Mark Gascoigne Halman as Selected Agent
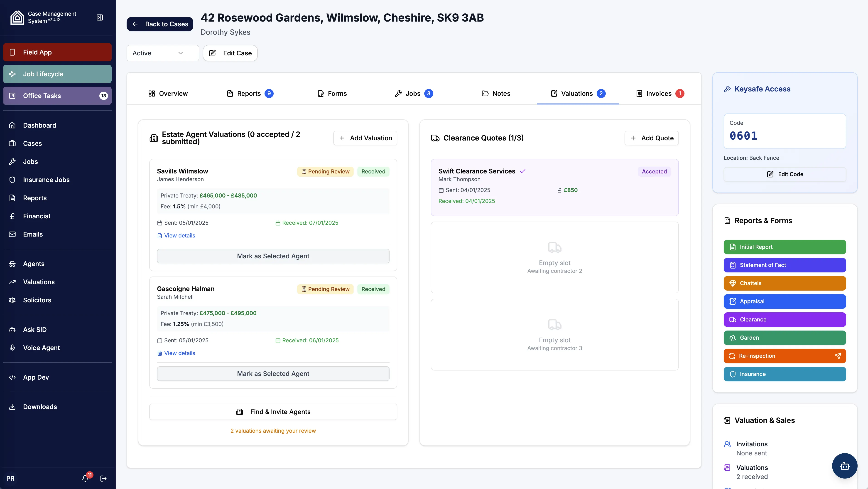The width and height of the screenshot is (868, 489). (x=273, y=374)
